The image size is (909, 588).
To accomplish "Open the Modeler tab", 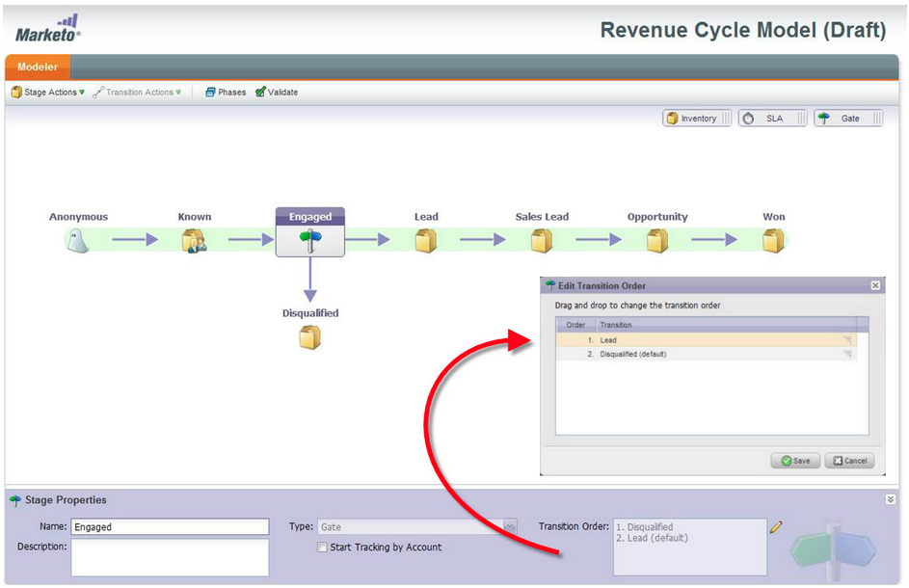I will pyautogui.click(x=38, y=67).
